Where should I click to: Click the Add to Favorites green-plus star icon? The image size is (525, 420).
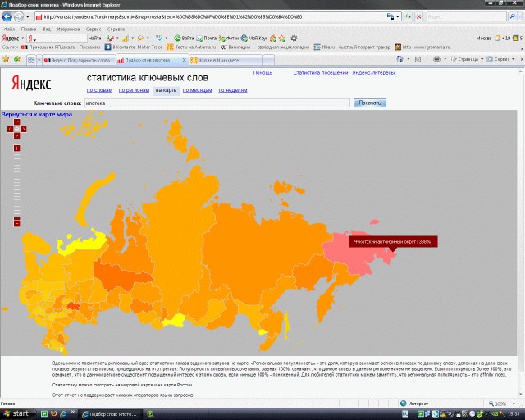[x=17, y=59]
